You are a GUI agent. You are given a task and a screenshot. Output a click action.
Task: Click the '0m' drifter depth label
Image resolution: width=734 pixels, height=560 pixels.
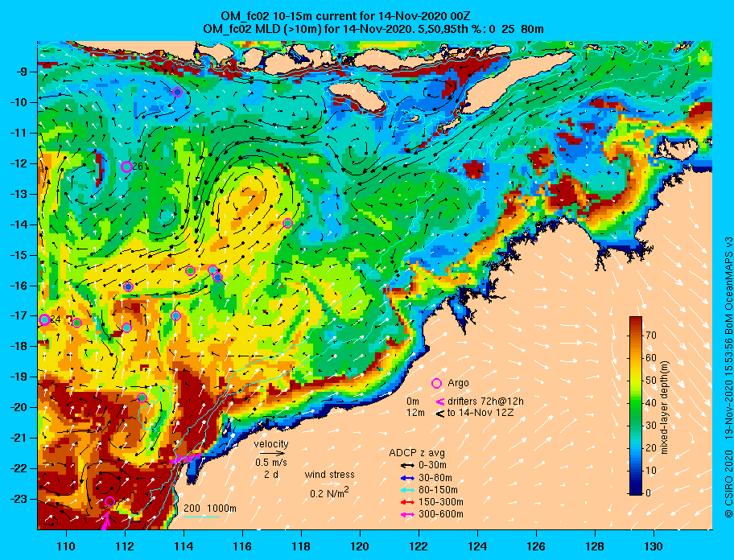pyautogui.click(x=413, y=401)
